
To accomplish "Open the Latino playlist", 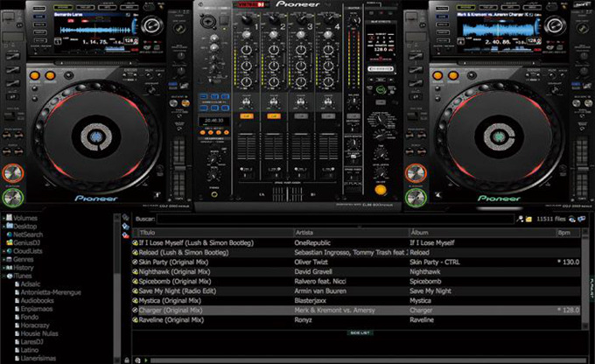I will click(30, 350).
